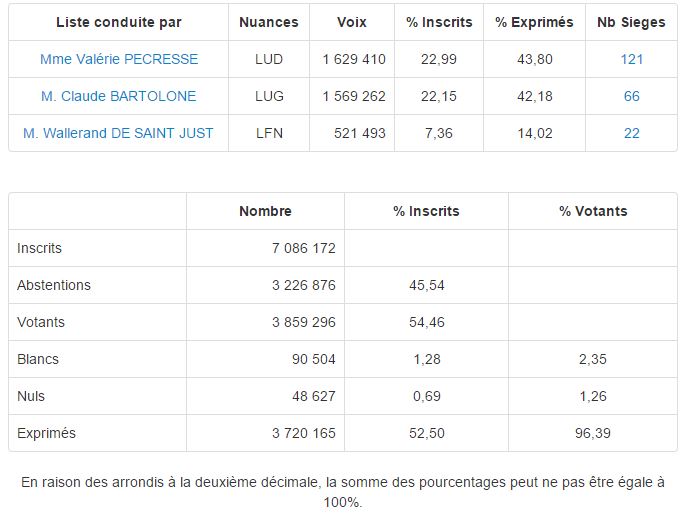Select the 22 seats link
The image size is (687, 514).
(631, 133)
